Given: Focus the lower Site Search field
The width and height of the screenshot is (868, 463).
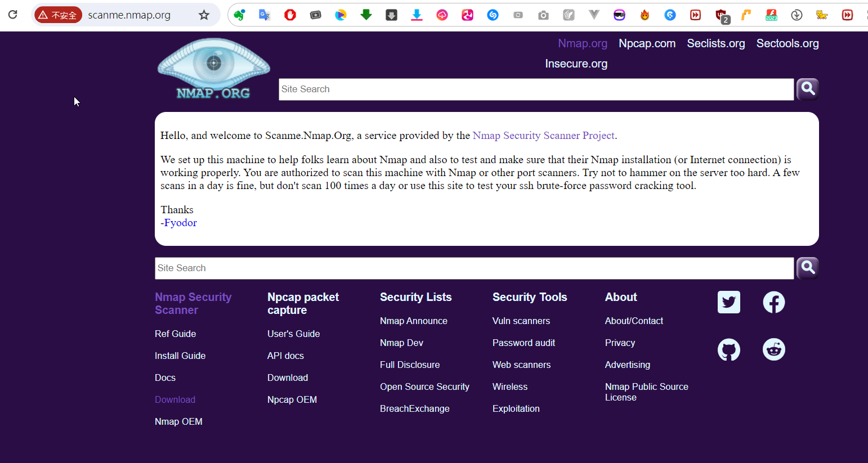Looking at the screenshot, I should pyautogui.click(x=475, y=268).
